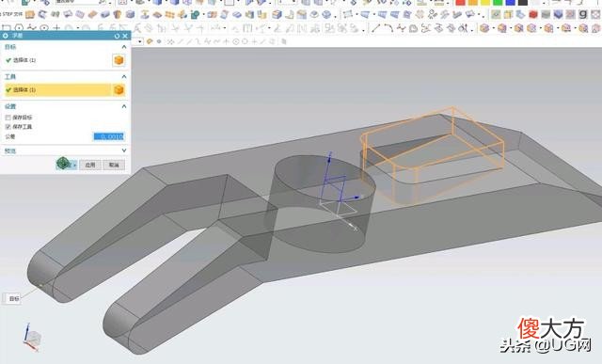Expand the 预览 section

(x=123, y=150)
